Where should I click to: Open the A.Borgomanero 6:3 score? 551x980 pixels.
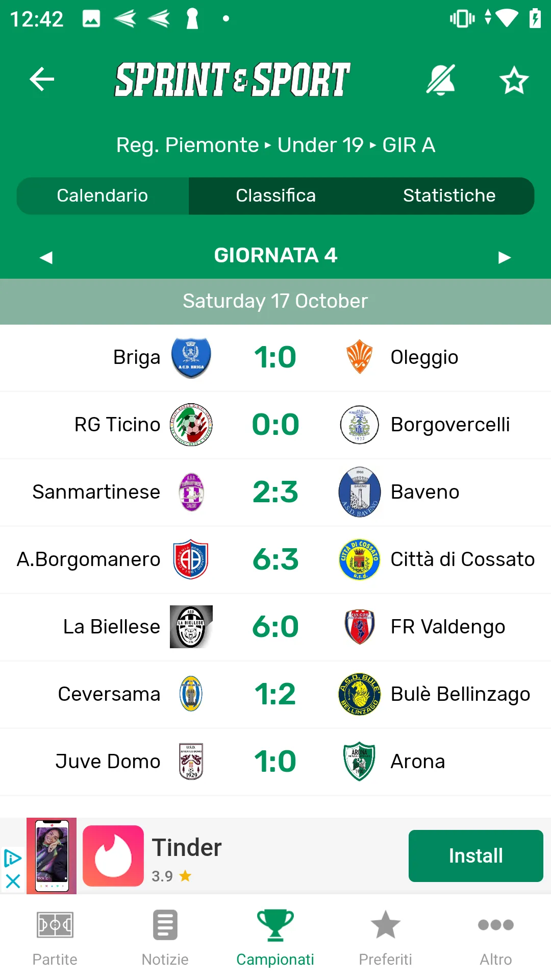click(275, 559)
